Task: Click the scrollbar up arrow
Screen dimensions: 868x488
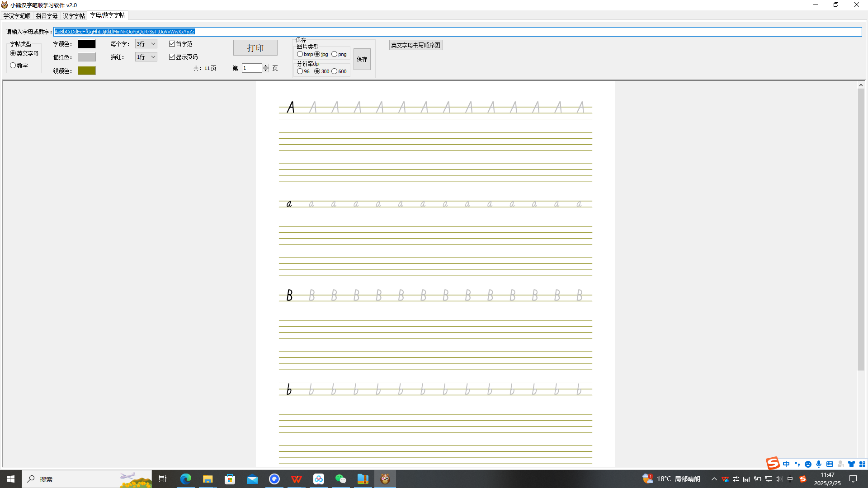Action: tap(861, 85)
